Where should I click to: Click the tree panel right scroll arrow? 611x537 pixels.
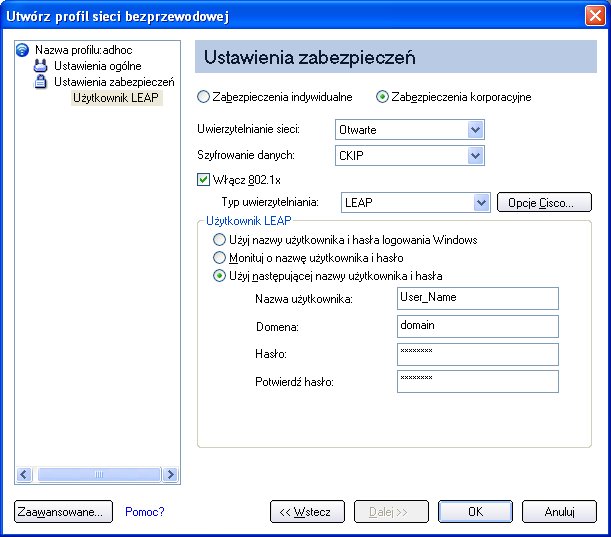tap(171, 474)
